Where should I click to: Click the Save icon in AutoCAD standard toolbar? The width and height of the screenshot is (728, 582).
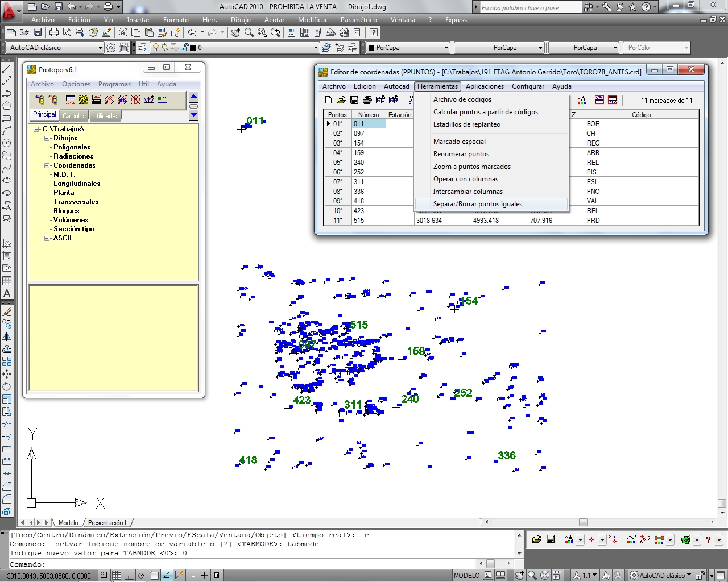coord(38,32)
